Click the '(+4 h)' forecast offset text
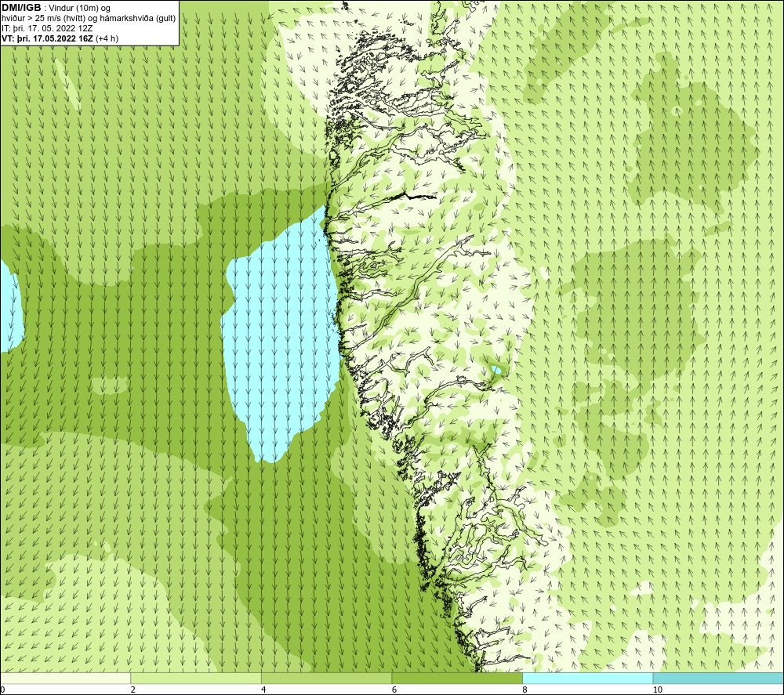Image resolution: width=784 pixels, height=695 pixels. 107,38
